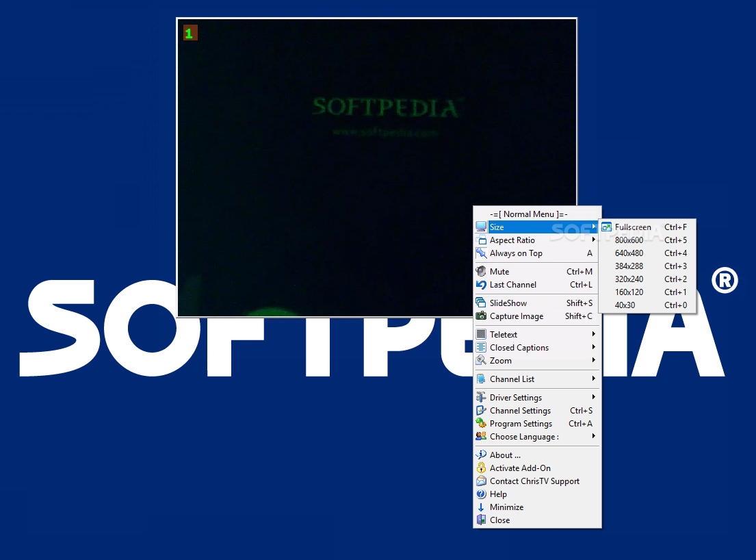
Task: Click the down arrow Minimize icon
Action: tap(481, 507)
